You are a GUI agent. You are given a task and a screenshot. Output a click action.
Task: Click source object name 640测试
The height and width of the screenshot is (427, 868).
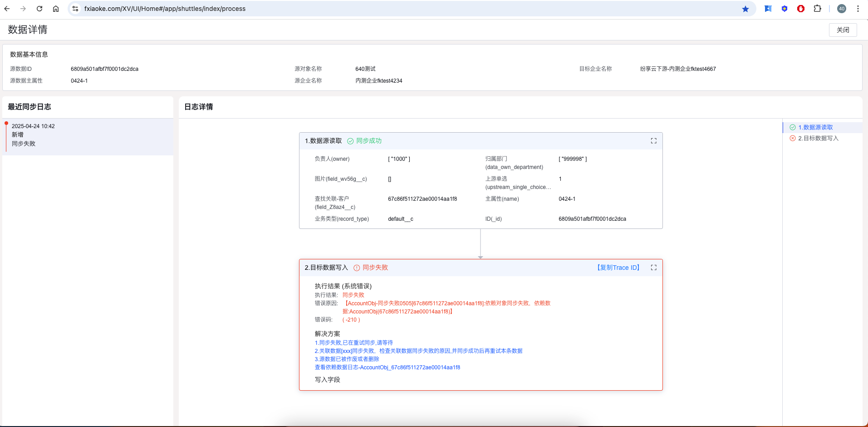coord(365,69)
